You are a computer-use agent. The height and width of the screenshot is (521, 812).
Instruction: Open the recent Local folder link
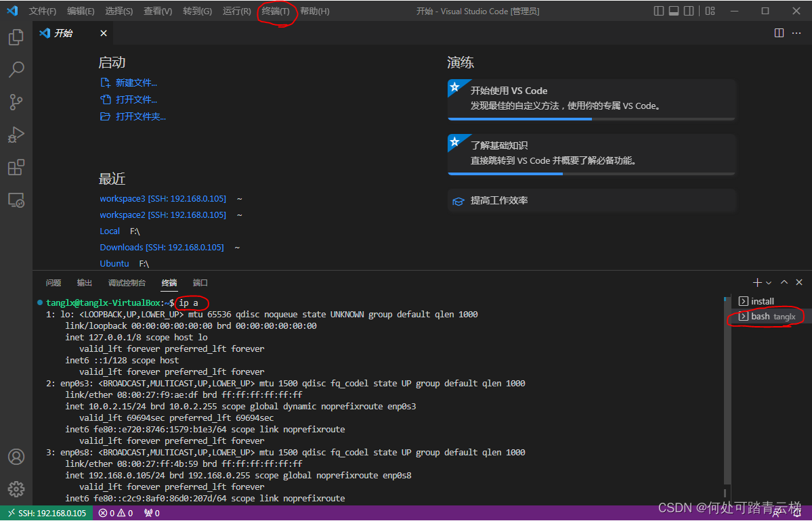click(x=110, y=231)
